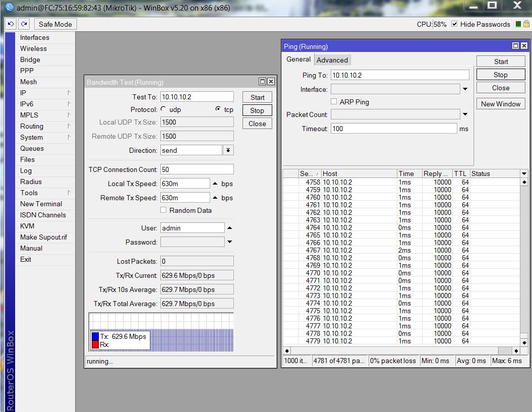Maximize the Ping window
This screenshot has width=532, height=412.
point(515,46)
